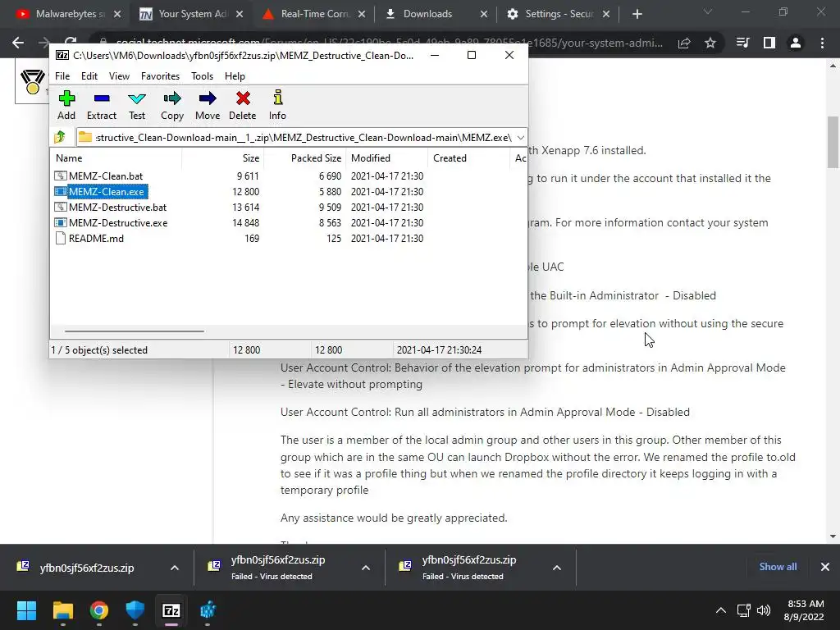840x630 pixels.
Task: Switch to the Downloads browser tab
Action: point(436,14)
